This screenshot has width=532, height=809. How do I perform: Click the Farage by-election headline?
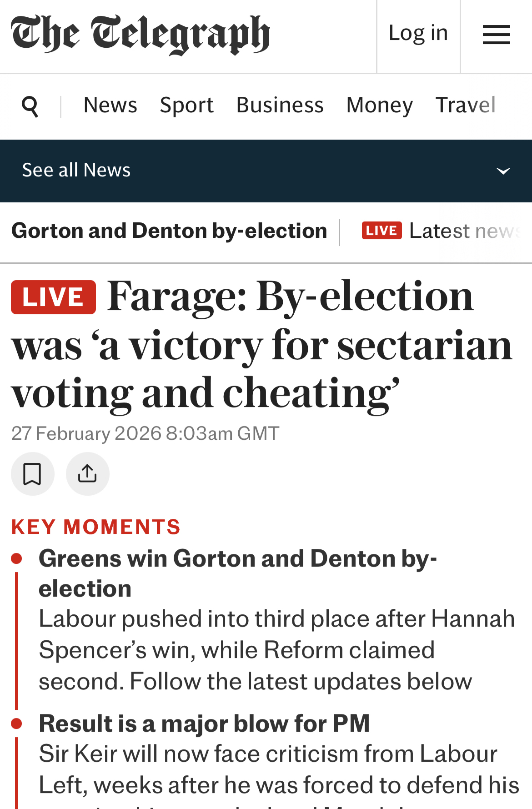(x=261, y=346)
